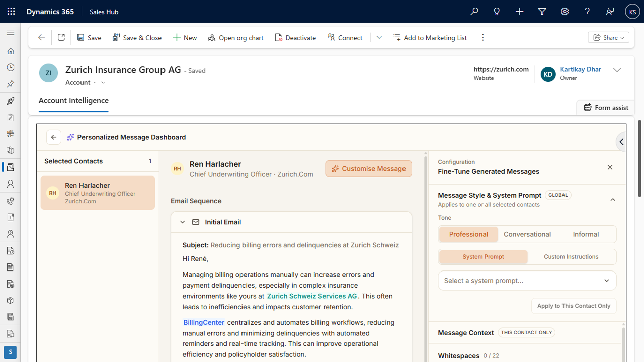Select the Conversational tone
Image resolution: width=644 pixels, height=362 pixels.
(527, 234)
